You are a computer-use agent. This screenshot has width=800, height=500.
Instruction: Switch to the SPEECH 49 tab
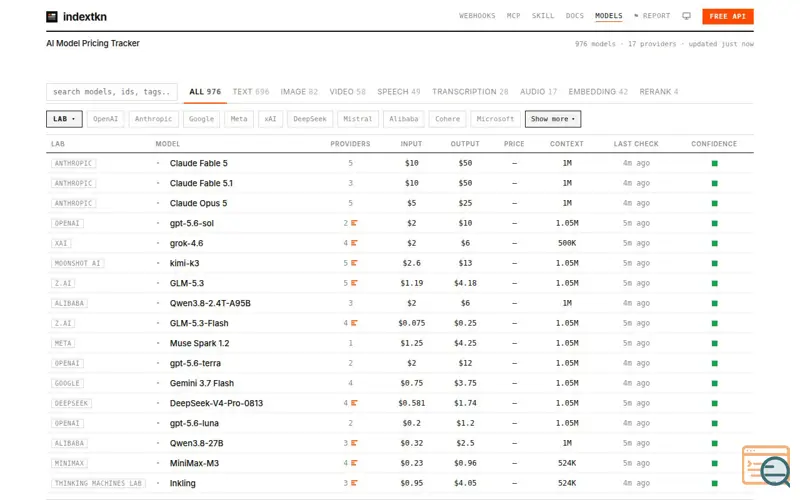[399, 92]
